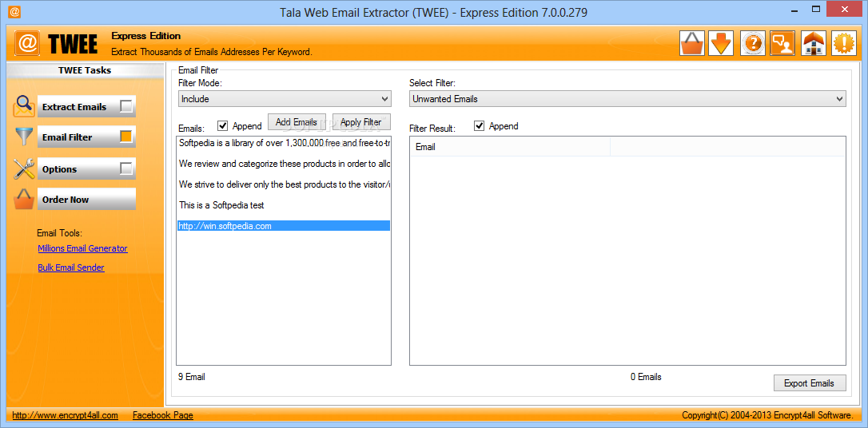Open the Bulk Email Sender link
This screenshot has height=428, width=868.
tap(71, 267)
